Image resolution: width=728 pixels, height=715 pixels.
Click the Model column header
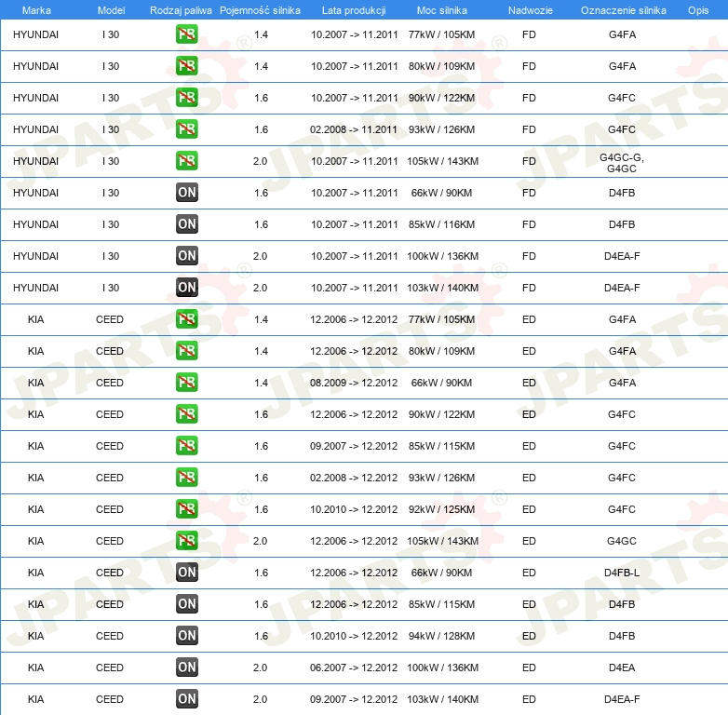[111, 10]
